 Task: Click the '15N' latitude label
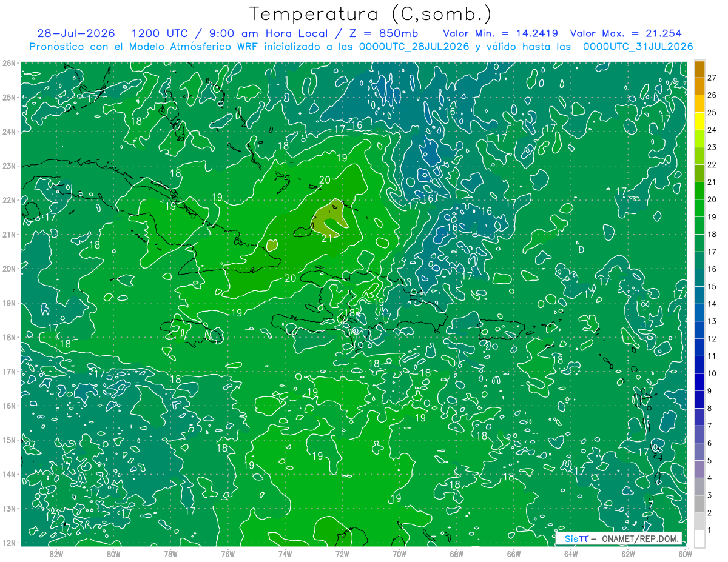point(10,440)
